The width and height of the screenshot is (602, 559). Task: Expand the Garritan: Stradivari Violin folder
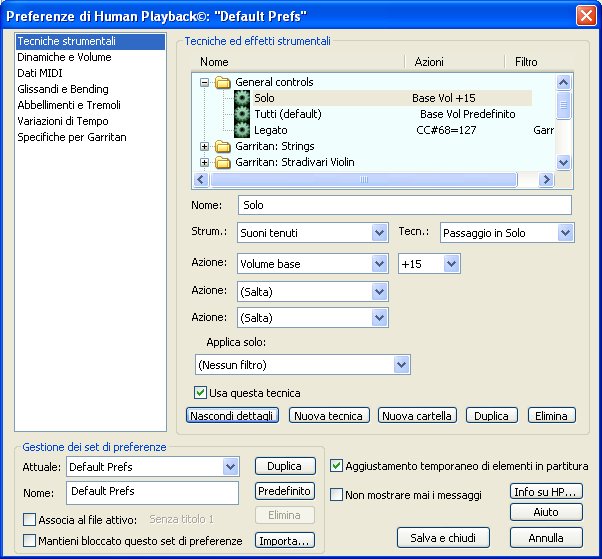click(x=204, y=162)
